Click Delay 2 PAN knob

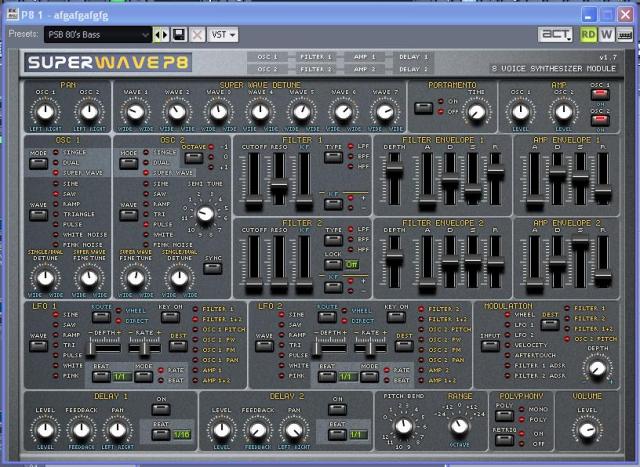click(293, 430)
